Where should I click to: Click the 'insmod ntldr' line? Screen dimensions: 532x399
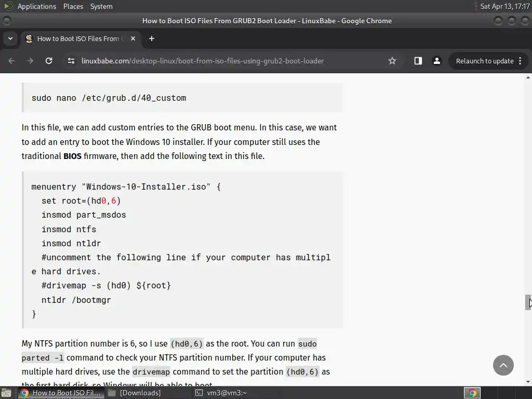tap(71, 244)
